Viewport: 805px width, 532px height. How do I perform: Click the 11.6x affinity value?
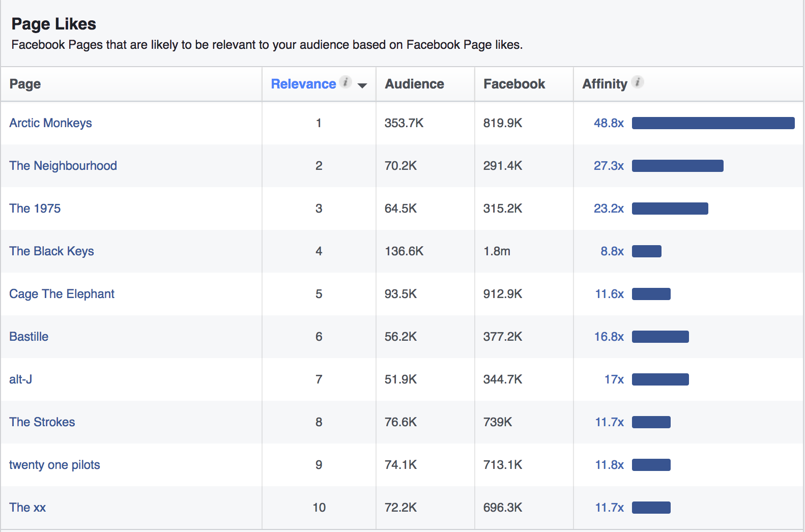coord(610,294)
